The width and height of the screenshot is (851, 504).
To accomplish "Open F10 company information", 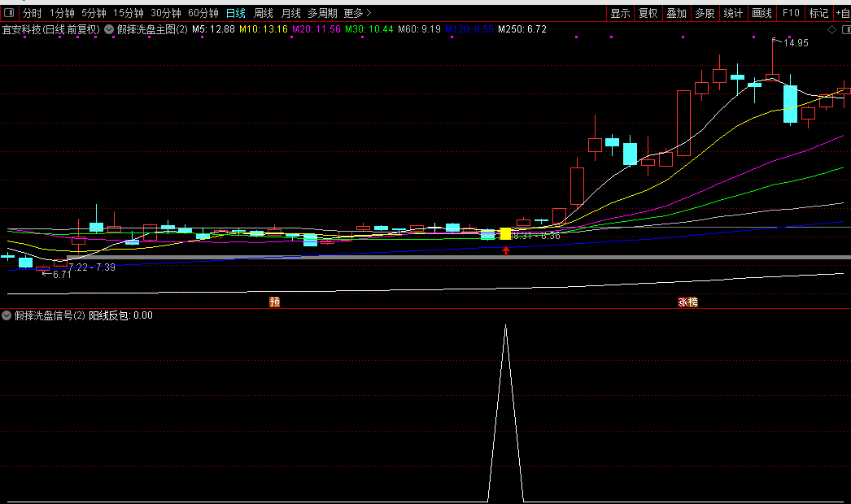I will pos(791,13).
